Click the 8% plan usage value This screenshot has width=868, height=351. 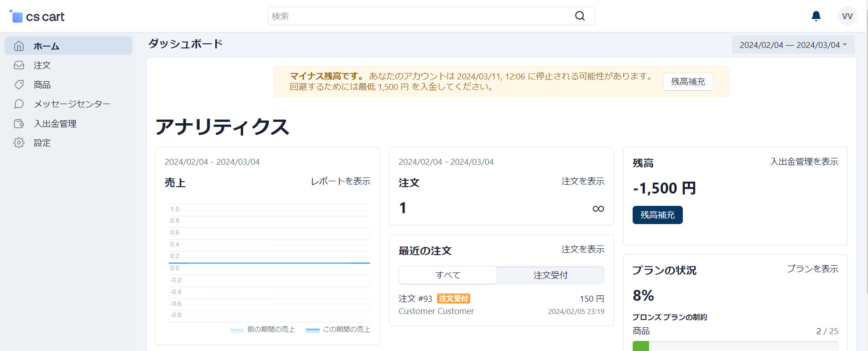pos(643,296)
